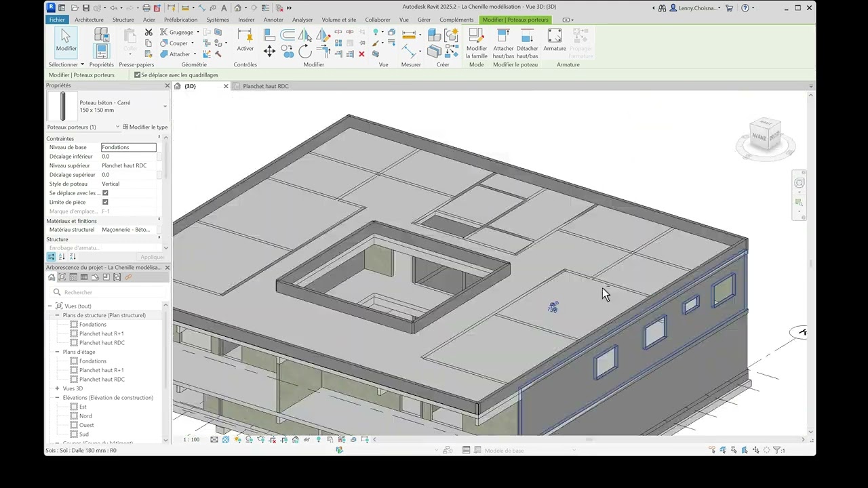The width and height of the screenshot is (868, 488).
Task: Click the Print icon in quick access toolbar
Action: click(146, 8)
